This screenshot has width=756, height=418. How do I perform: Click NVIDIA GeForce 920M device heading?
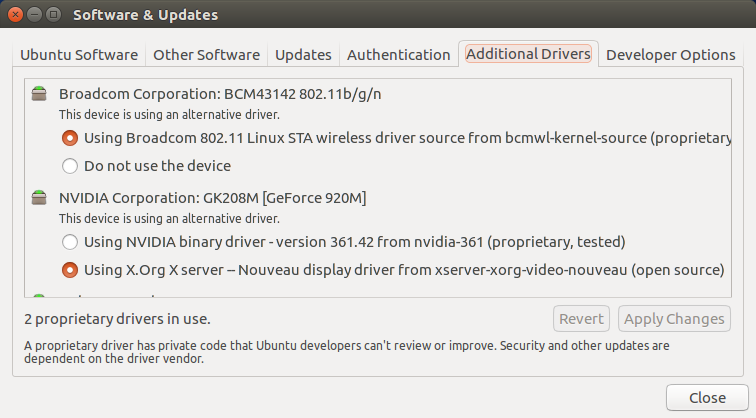point(213,198)
